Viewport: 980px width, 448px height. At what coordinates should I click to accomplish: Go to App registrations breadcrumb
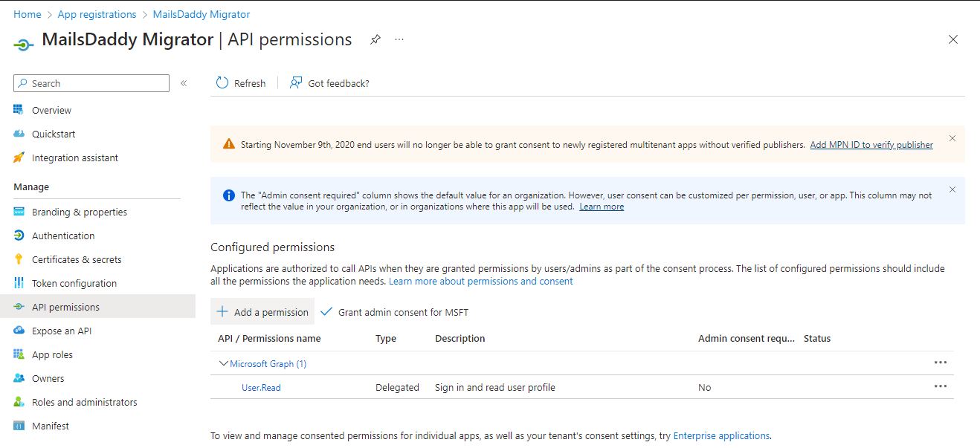(97, 14)
